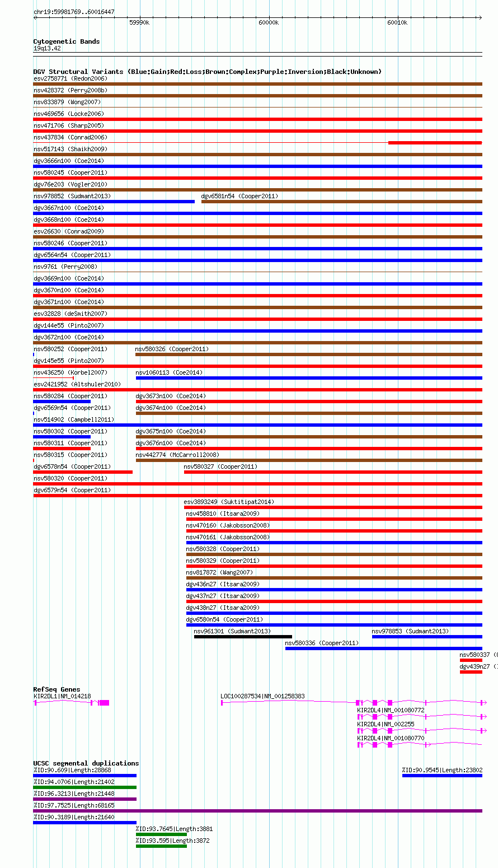Viewport: 498px width, 868px height.
Task: Open esv3893249 (Suktitipat2014) variant label
Action: (x=229, y=502)
